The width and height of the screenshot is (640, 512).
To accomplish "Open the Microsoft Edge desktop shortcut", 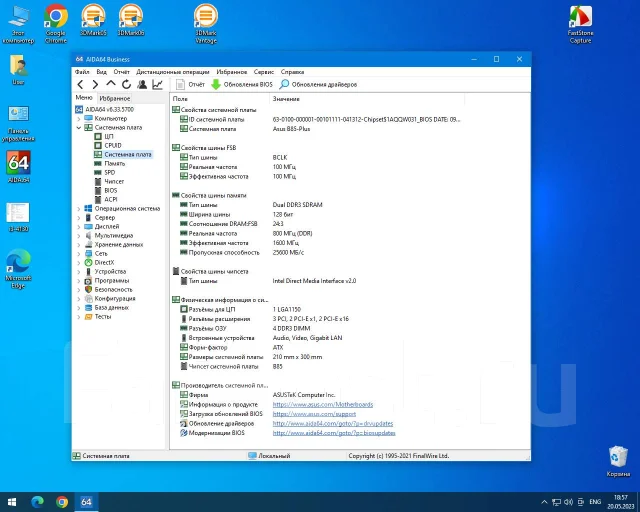I will tap(18, 269).
